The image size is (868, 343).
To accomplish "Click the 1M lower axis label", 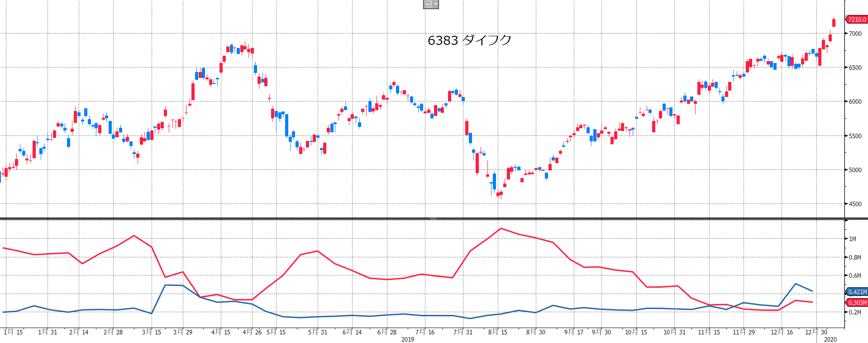I will [852, 239].
